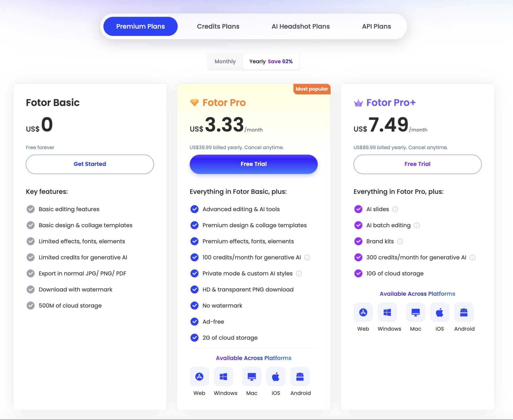The width and height of the screenshot is (513, 420).
Task: Click 'HD & transparent PNG download' text
Action: point(248,290)
